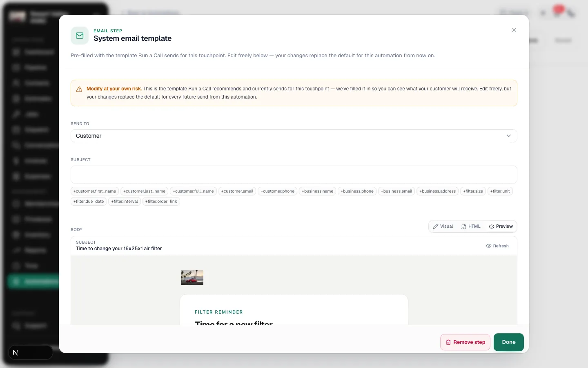Remove step with the trash button

[465, 342]
